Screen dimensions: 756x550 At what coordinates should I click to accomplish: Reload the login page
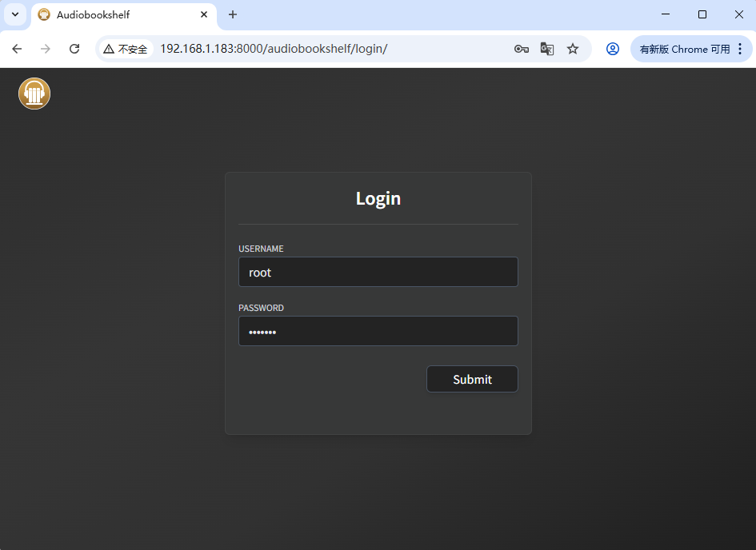(x=74, y=49)
